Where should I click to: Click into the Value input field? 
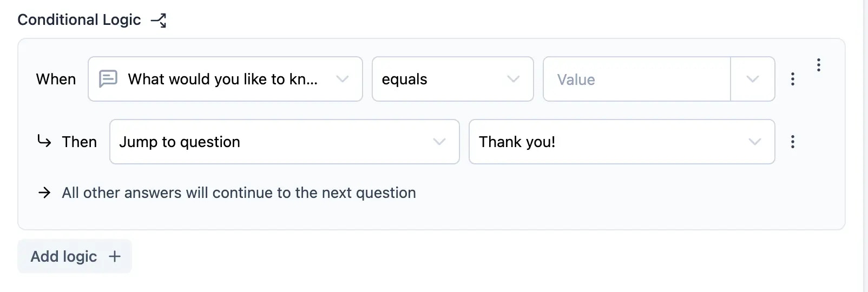tap(636, 79)
